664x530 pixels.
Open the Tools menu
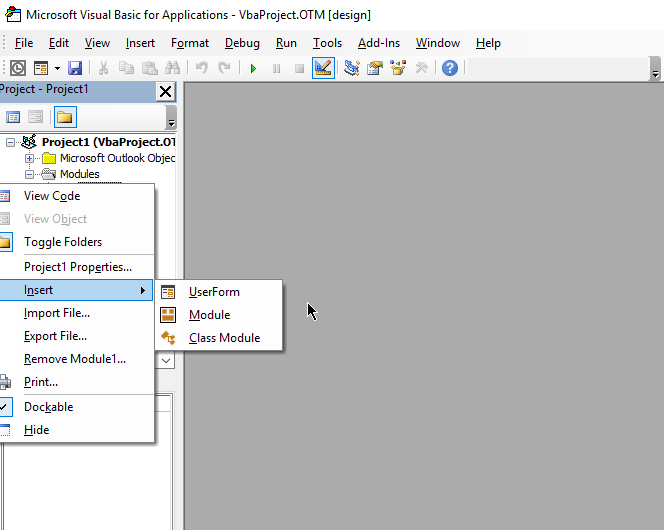[327, 43]
